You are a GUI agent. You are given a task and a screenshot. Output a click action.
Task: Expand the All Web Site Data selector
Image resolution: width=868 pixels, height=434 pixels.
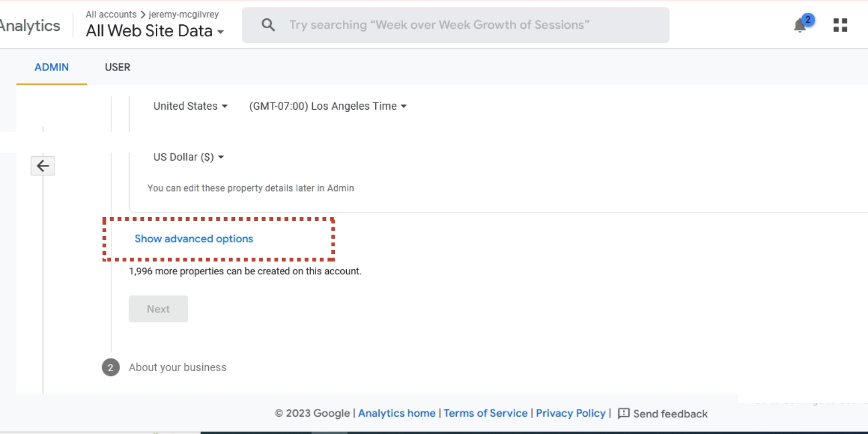coord(155,31)
